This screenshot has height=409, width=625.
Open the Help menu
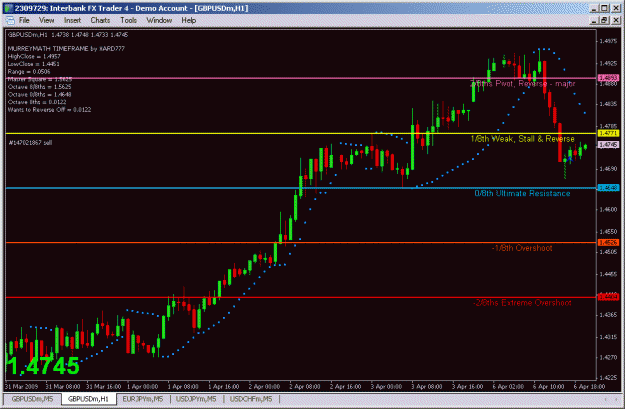point(189,20)
